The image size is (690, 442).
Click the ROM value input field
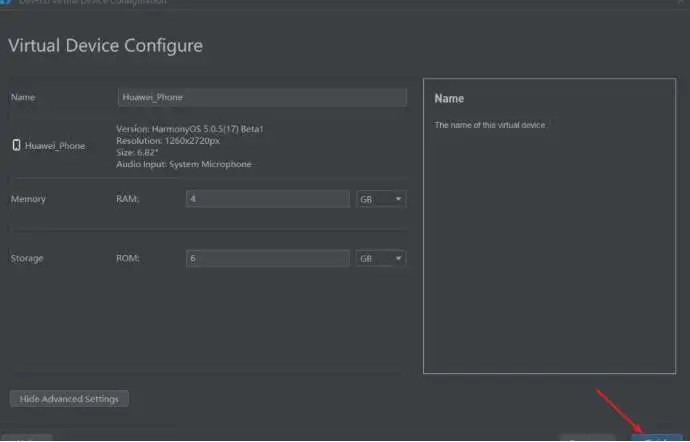point(267,258)
